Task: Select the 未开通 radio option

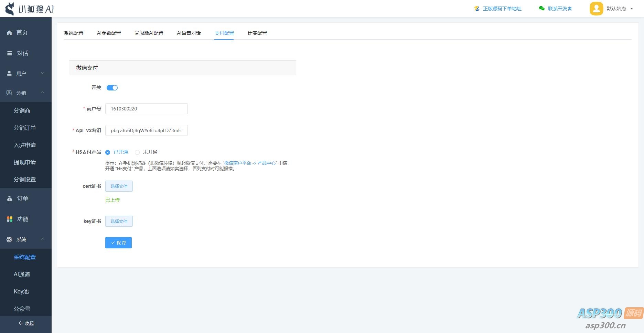Action: (137, 152)
